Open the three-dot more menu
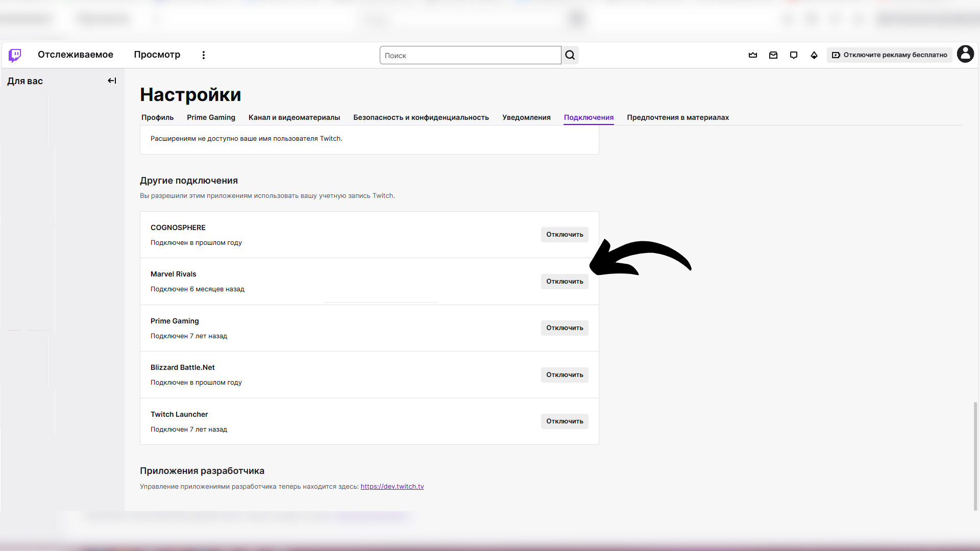 pos(204,55)
